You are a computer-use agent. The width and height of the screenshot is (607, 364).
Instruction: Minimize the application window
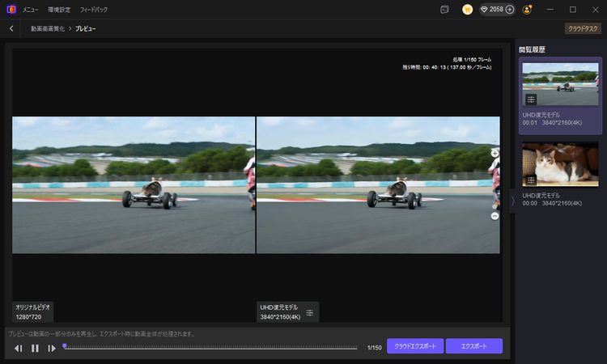[x=550, y=10]
